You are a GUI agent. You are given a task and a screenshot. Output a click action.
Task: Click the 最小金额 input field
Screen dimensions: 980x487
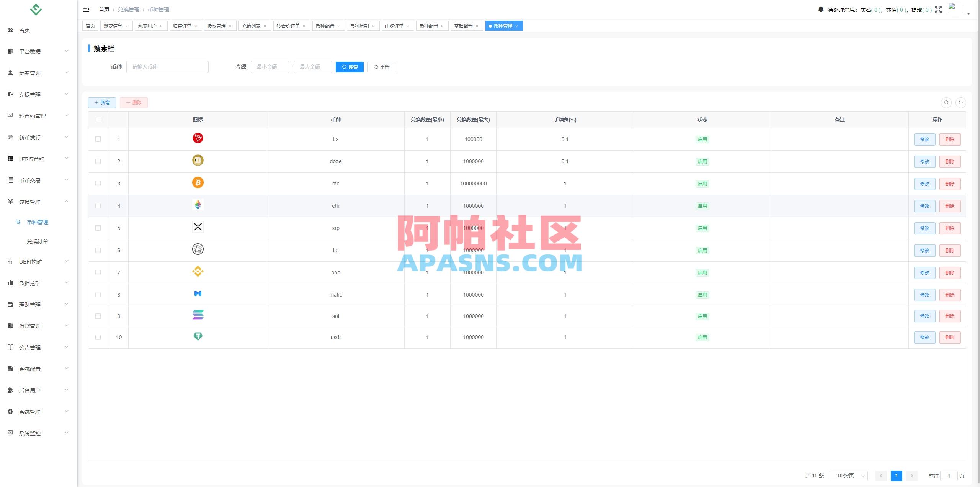(x=270, y=67)
